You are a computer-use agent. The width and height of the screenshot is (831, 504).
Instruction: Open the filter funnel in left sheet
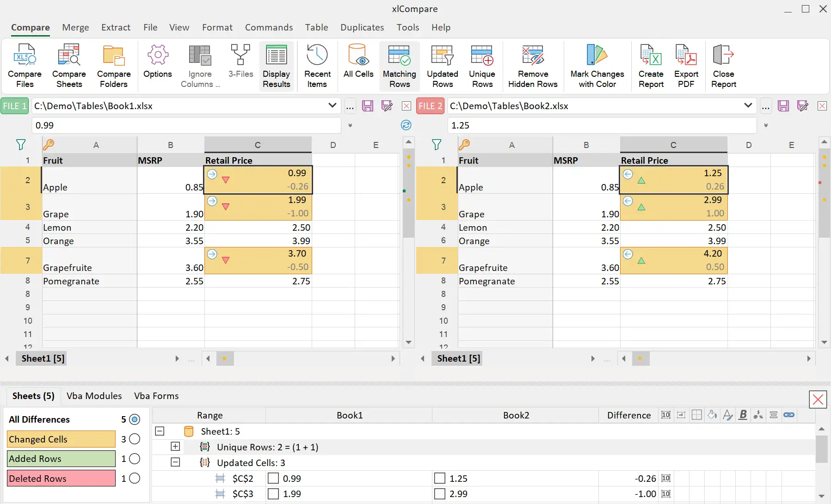21,145
